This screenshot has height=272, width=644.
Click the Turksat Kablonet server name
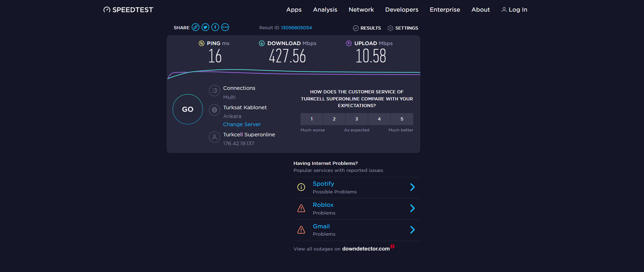point(245,107)
